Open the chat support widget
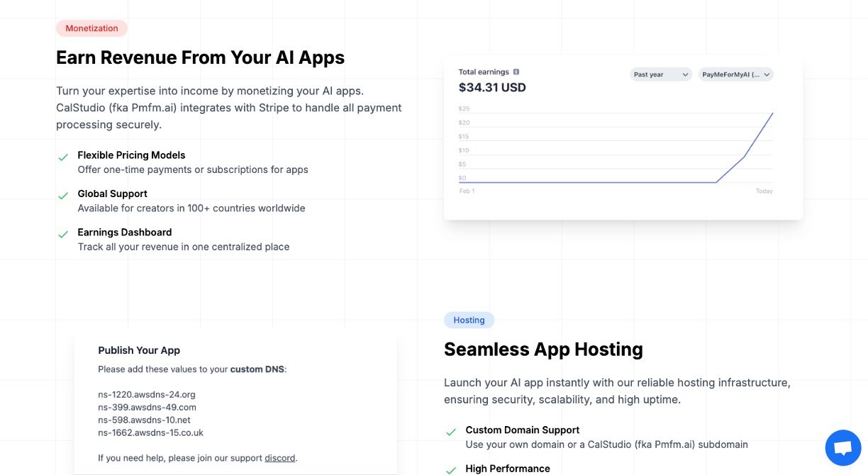This screenshot has width=868, height=475. point(842,448)
